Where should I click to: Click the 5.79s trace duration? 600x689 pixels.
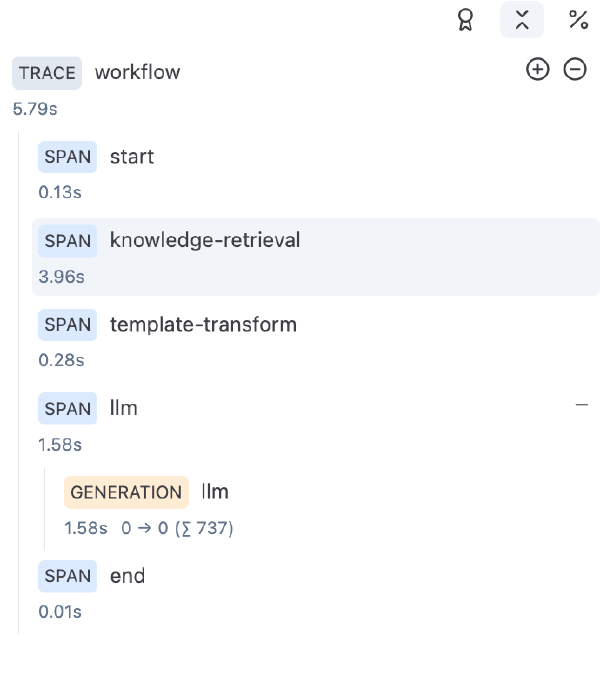point(35,108)
